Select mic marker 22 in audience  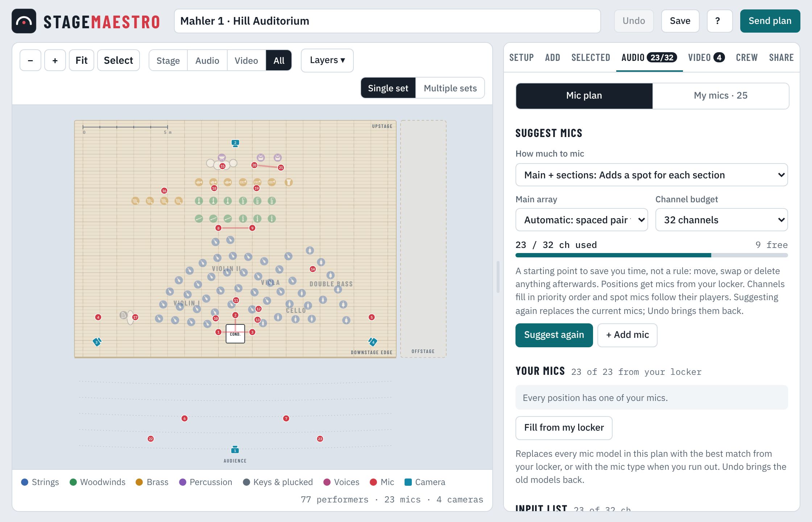point(151,439)
